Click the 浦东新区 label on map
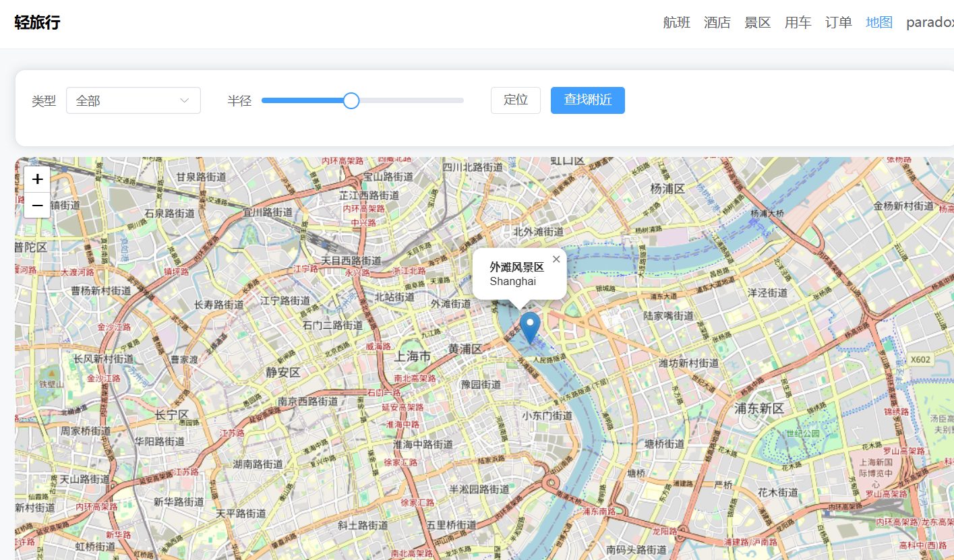This screenshot has width=954, height=560. [x=760, y=408]
